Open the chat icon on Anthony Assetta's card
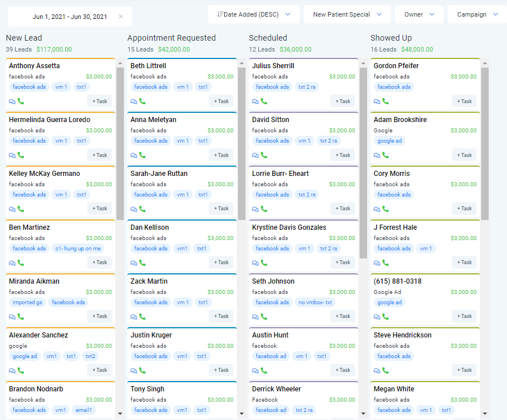The height and width of the screenshot is (420, 507). pyautogui.click(x=12, y=101)
